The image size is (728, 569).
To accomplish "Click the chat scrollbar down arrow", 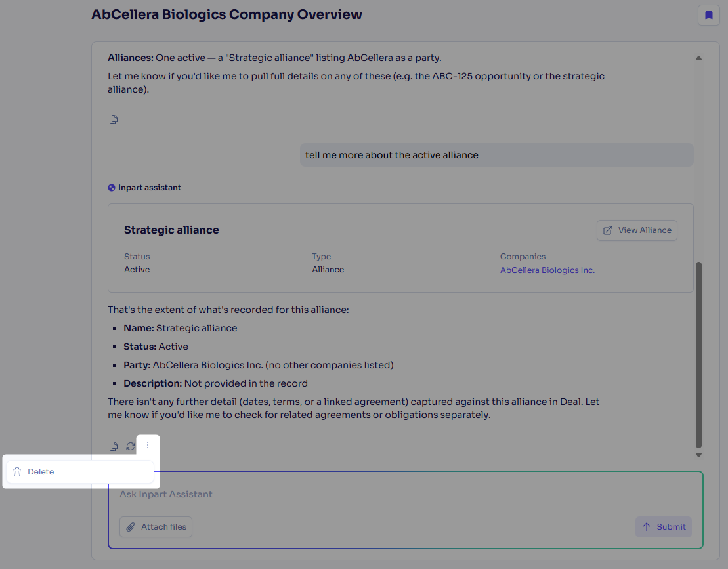I will click(698, 455).
